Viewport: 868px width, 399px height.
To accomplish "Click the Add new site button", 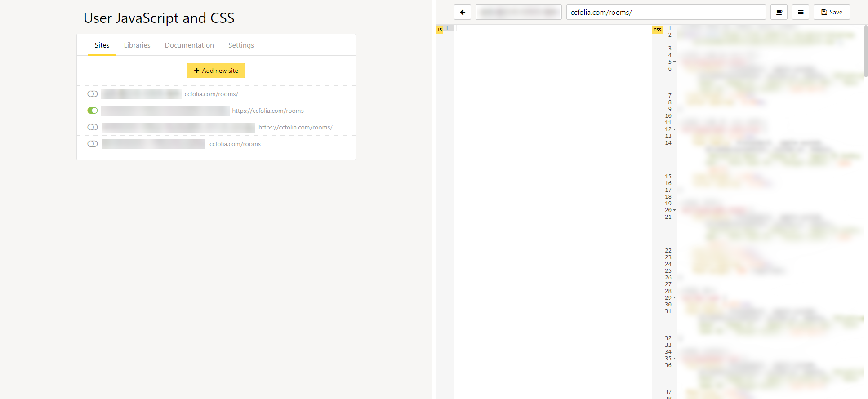I will pyautogui.click(x=216, y=71).
